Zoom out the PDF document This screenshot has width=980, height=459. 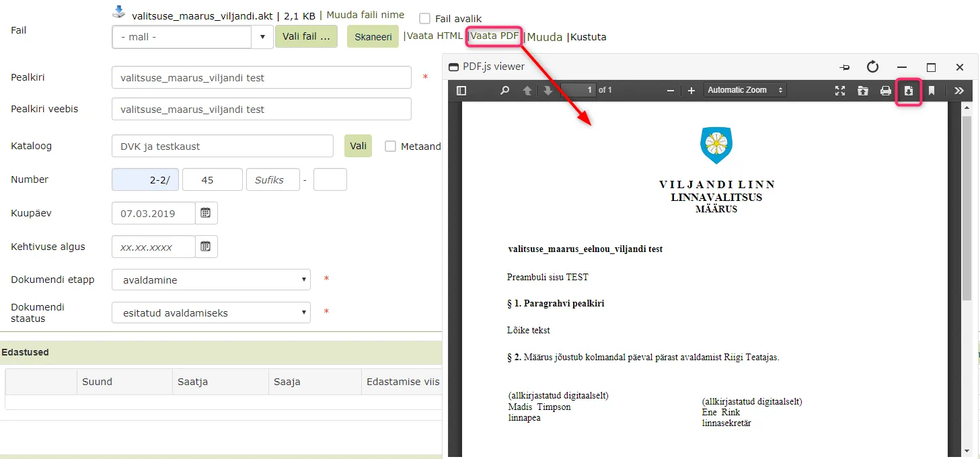click(x=670, y=91)
